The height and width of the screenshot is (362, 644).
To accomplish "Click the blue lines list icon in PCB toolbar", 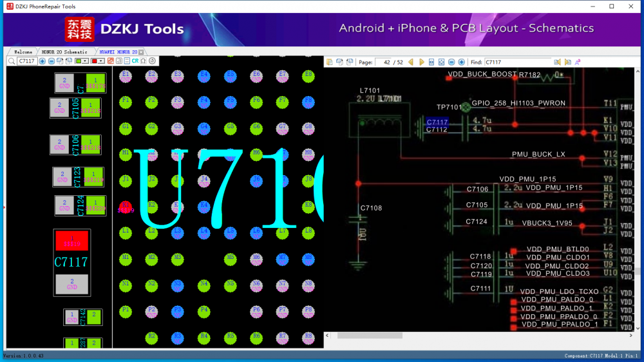I will (x=127, y=61).
